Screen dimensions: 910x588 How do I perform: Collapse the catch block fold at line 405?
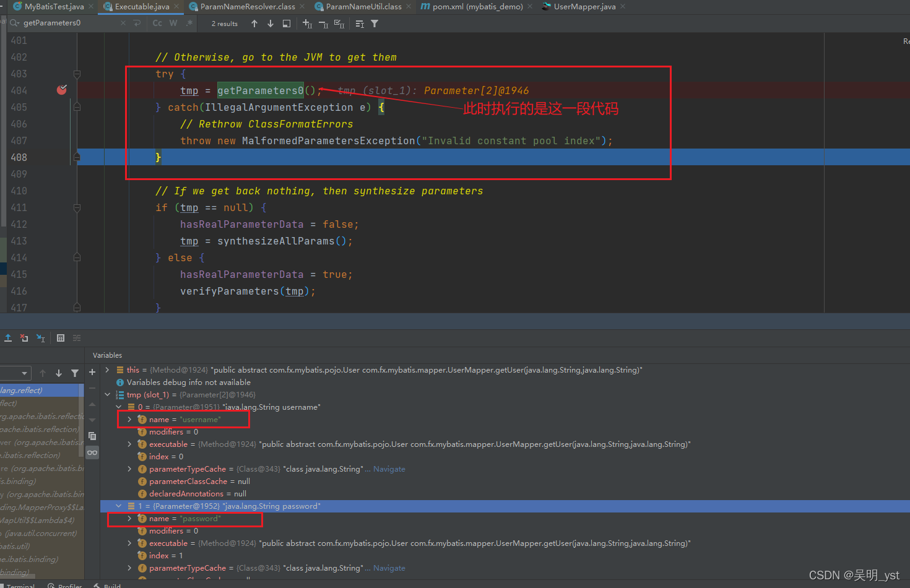tap(77, 107)
